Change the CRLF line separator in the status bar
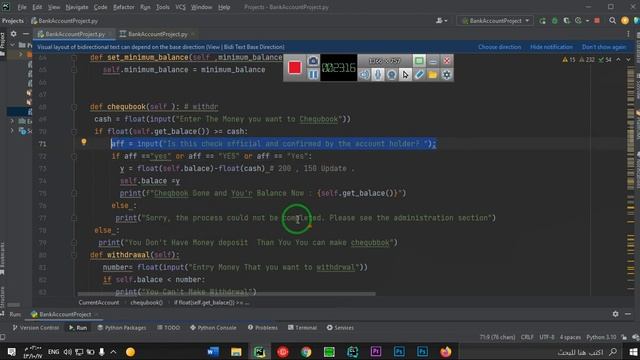This screenshot has width=640, height=360. (x=527, y=338)
